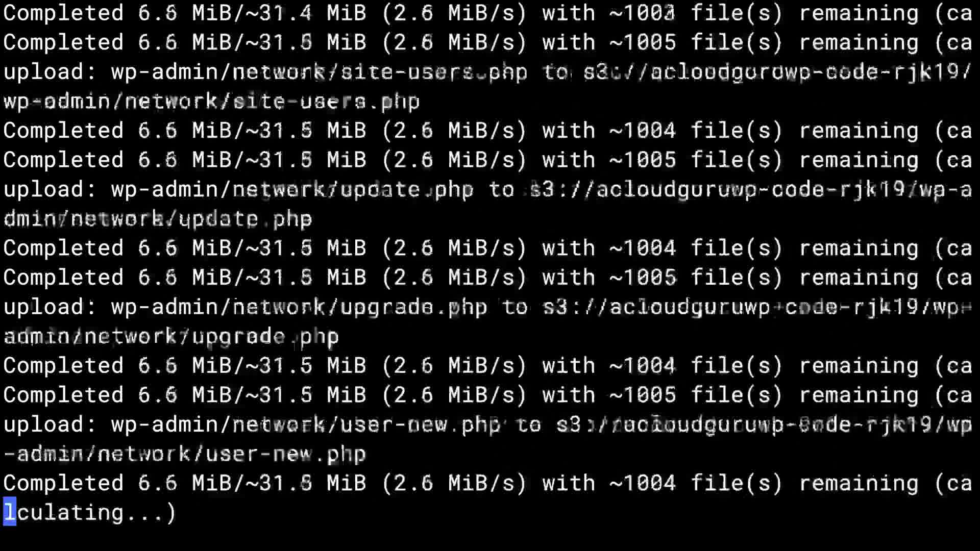Click "to" in the upgrade.php upload line
Viewport: 980px width, 551px height.
point(514,307)
